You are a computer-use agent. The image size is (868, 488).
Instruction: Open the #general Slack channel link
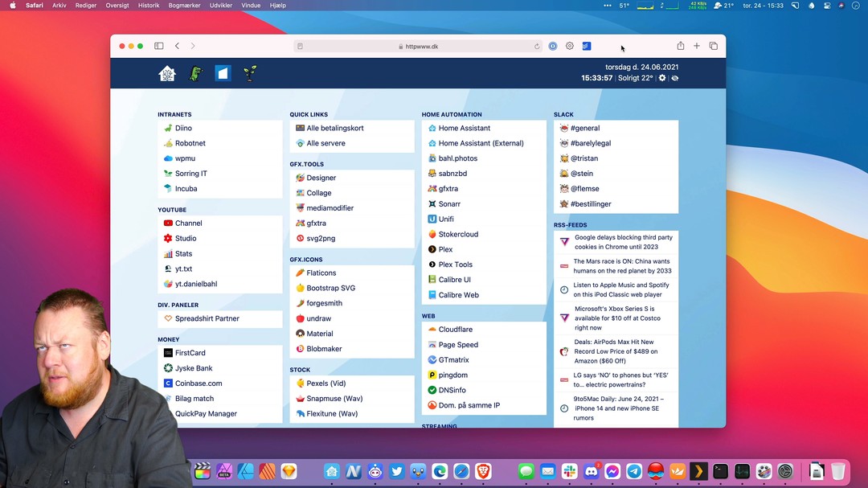pos(584,128)
